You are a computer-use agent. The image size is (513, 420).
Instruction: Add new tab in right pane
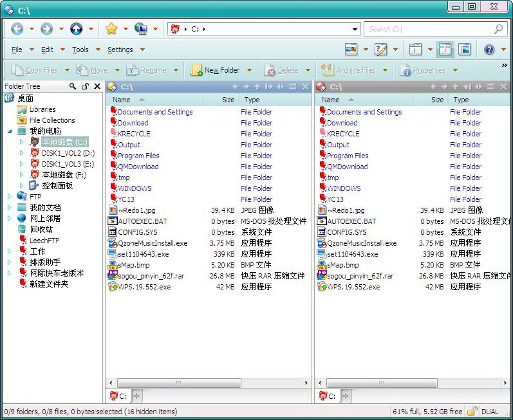(x=346, y=396)
